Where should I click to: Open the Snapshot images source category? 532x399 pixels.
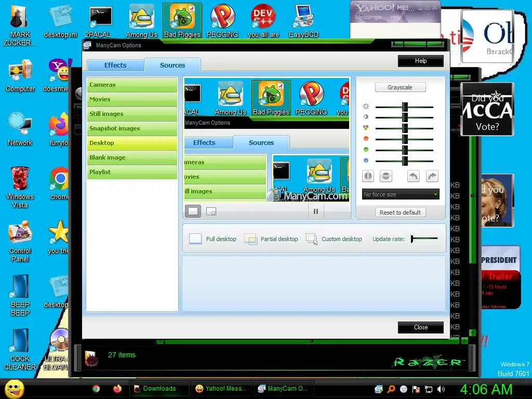tap(132, 129)
